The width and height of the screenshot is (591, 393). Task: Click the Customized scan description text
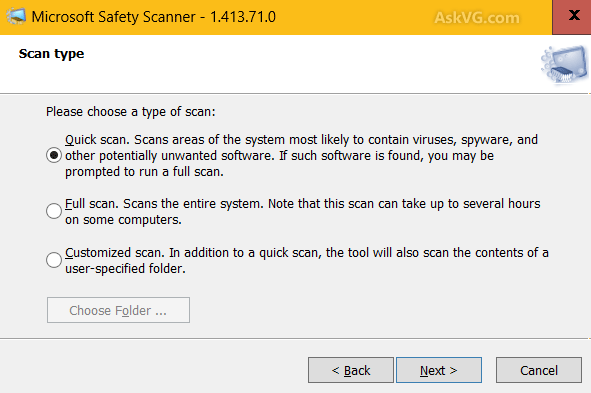(307, 260)
